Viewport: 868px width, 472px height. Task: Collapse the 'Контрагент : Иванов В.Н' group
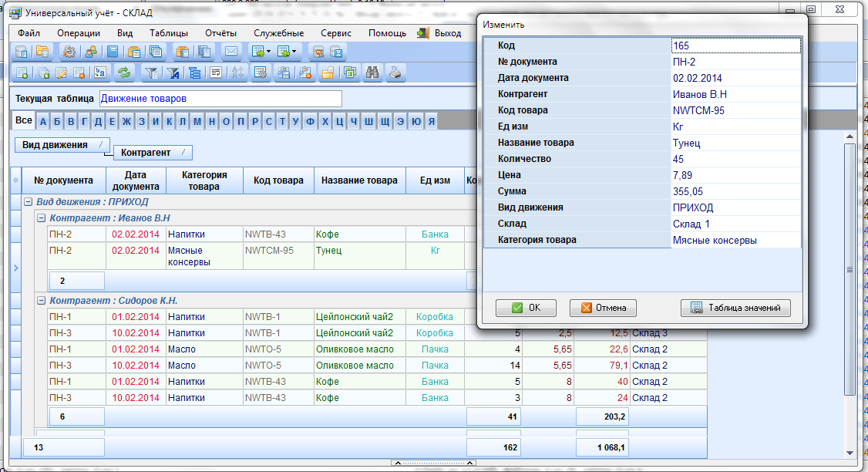42,218
